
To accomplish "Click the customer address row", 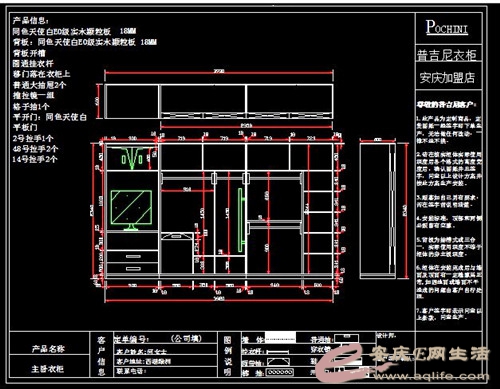I will (x=165, y=361).
